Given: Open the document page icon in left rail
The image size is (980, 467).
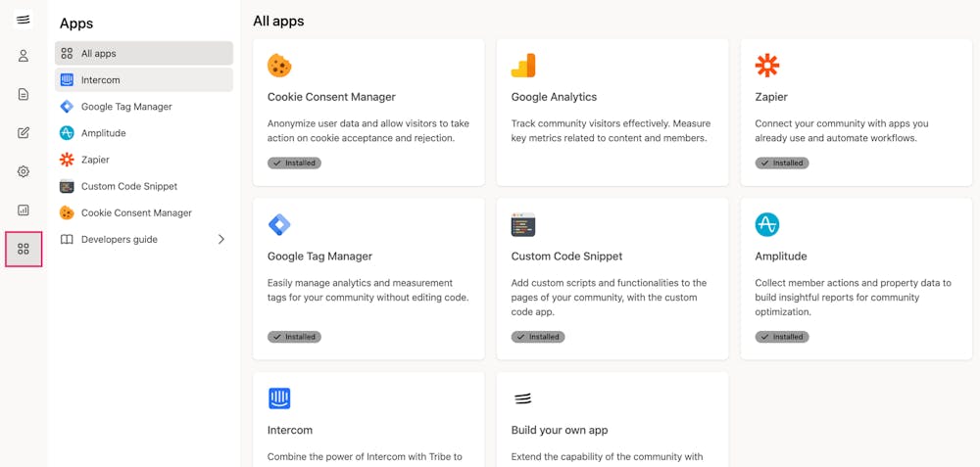Looking at the screenshot, I should [24, 94].
